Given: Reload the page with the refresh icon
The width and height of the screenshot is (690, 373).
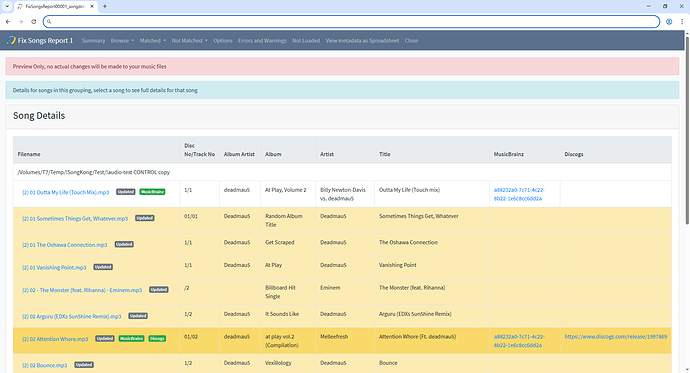Looking at the screenshot, I should click(x=33, y=22).
